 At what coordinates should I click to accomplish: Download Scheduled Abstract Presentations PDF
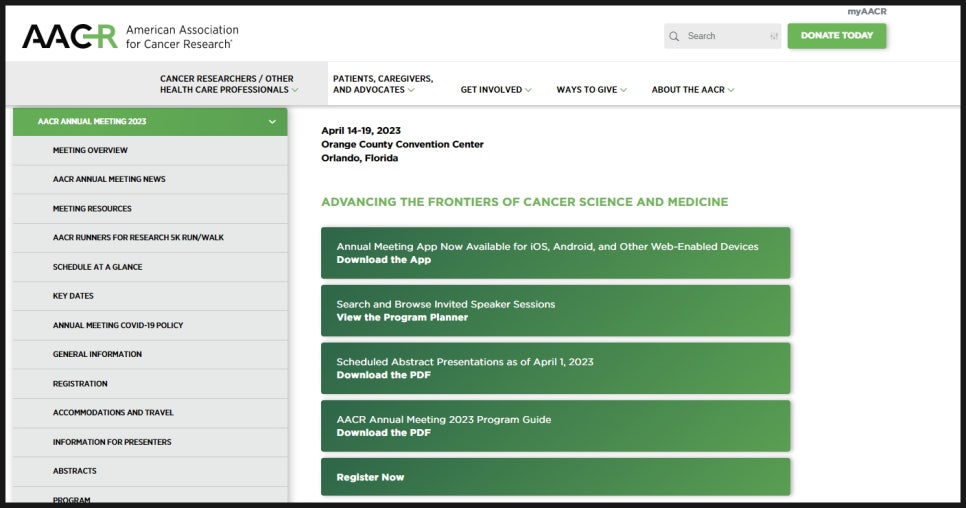pos(555,368)
